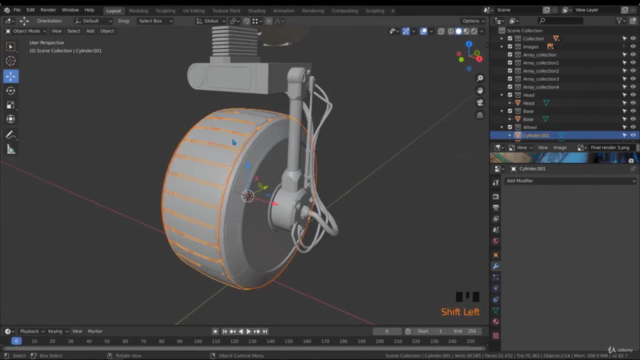640x360 pixels.
Task: Open Add Modifier dropdown
Action: point(570,181)
